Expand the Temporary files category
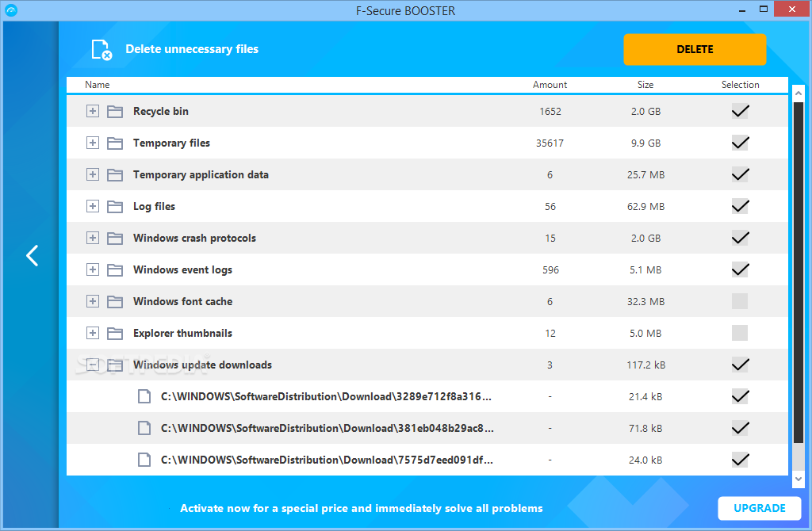This screenshot has width=812, height=531. tap(93, 143)
